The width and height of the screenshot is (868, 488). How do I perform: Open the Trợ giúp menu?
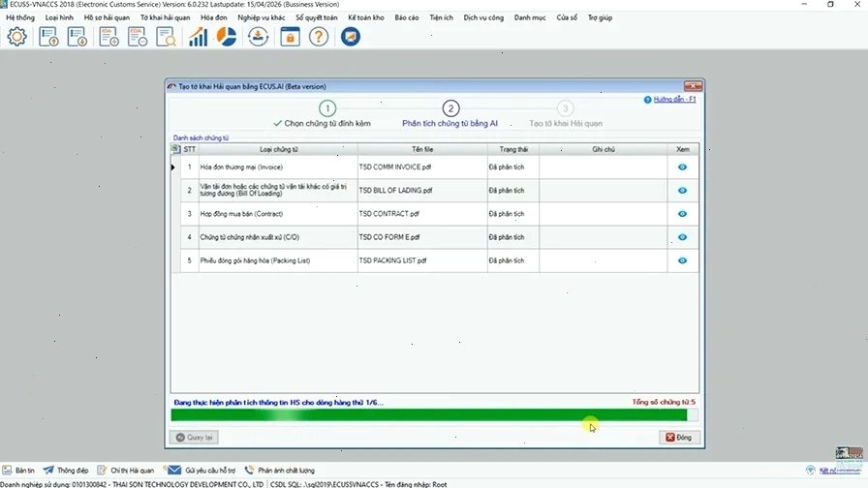tap(600, 17)
